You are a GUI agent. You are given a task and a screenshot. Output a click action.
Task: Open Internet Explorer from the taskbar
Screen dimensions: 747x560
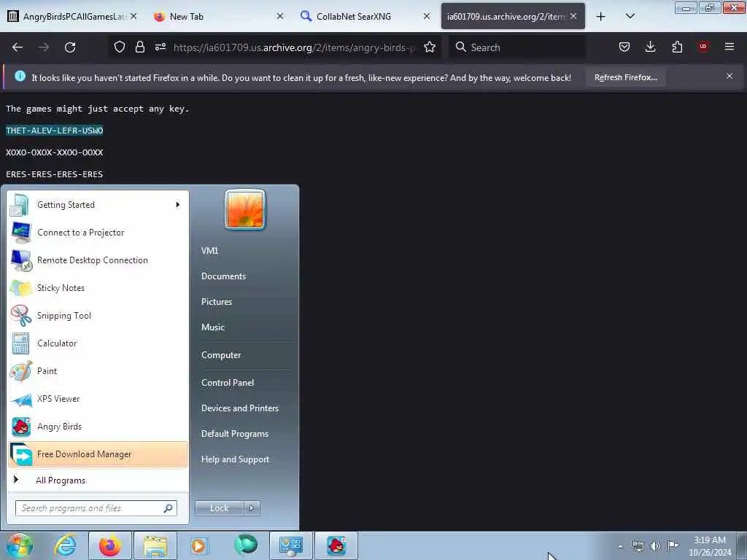pos(65,545)
